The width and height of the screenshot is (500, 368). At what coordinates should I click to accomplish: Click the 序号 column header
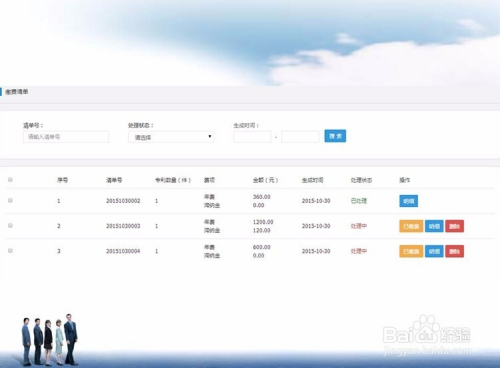click(x=62, y=180)
